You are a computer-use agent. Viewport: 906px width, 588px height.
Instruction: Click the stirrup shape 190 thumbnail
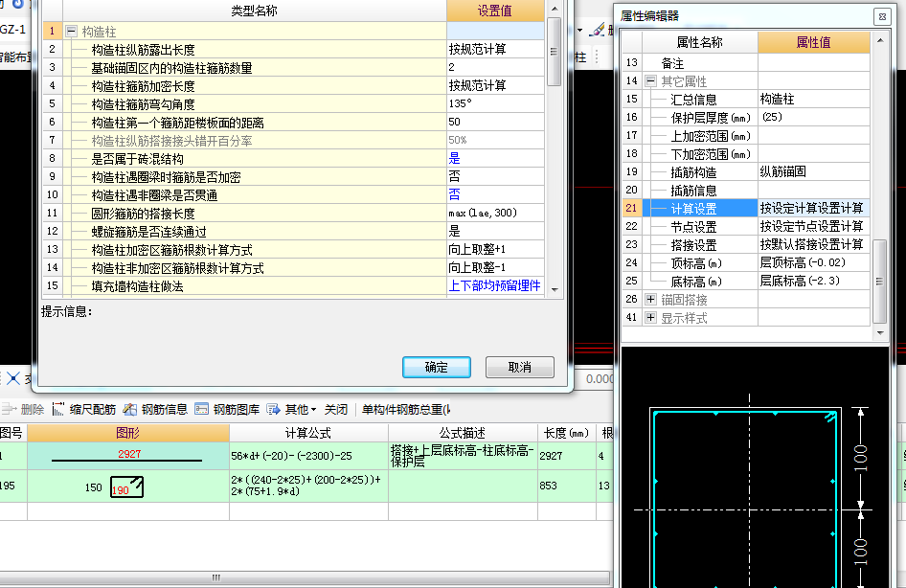[x=127, y=486]
